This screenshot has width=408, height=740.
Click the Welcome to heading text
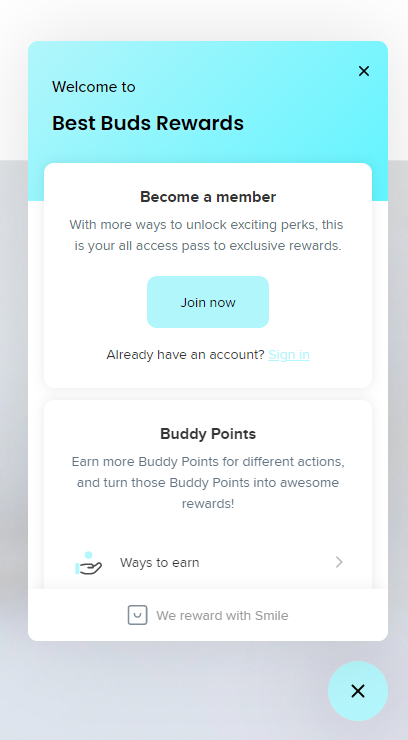[x=93, y=87]
